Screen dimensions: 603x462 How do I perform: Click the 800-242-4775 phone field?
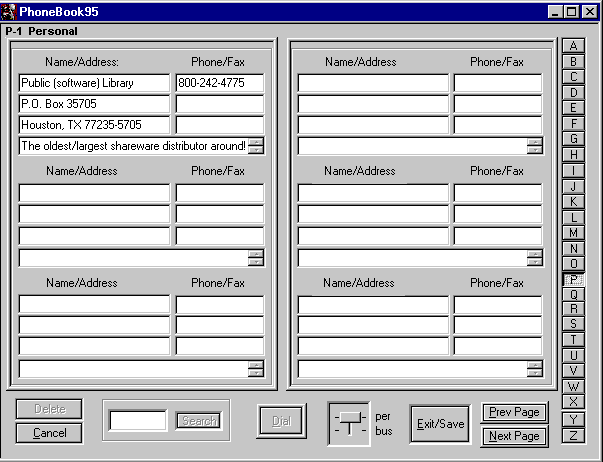tap(219, 84)
